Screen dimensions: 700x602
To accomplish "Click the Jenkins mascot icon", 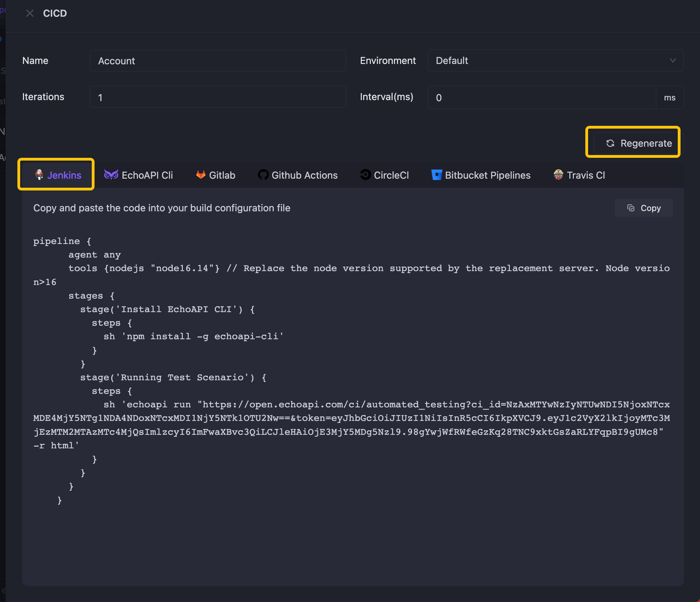I will [x=39, y=174].
